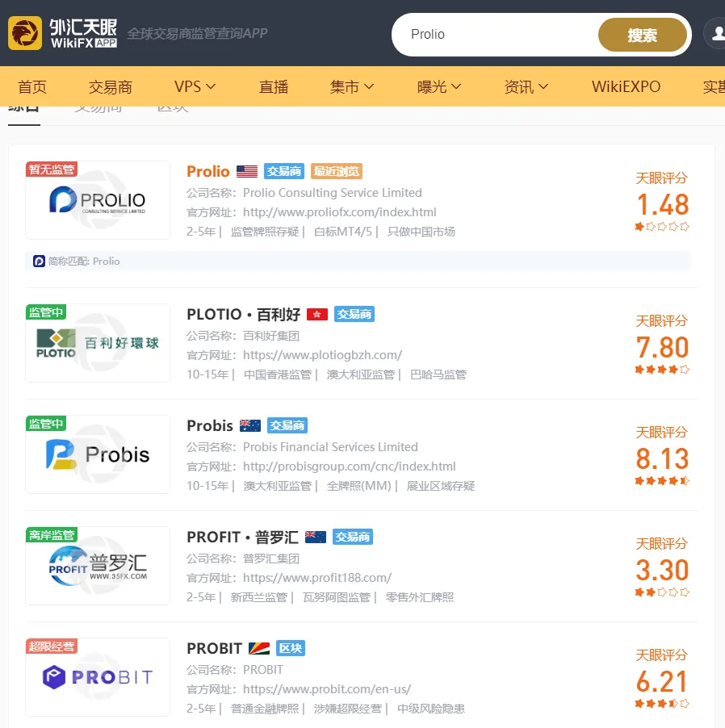Click the US flag beside Prolio

(x=246, y=171)
